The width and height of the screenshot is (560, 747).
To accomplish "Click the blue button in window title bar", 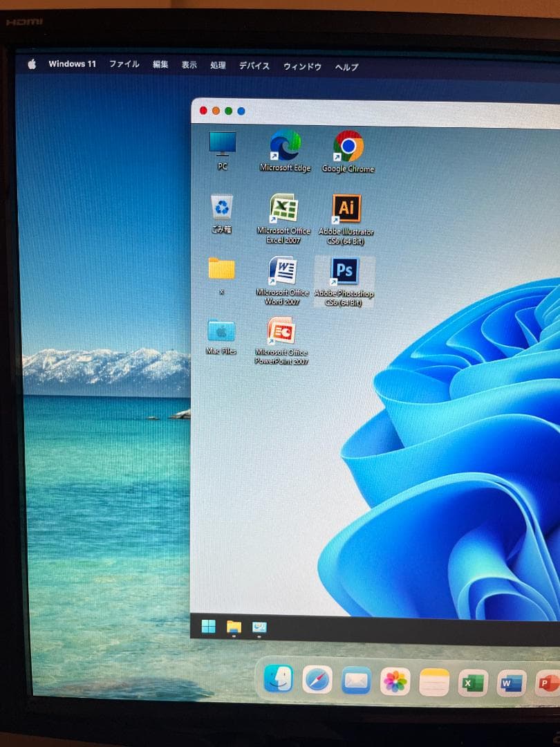I will click(241, 111).
